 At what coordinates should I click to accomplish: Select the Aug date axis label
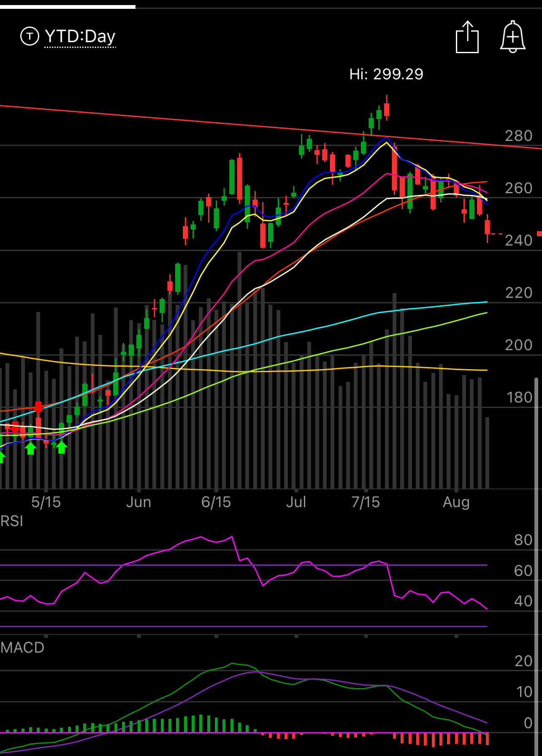pyautogui.click(x=456, y=502)
